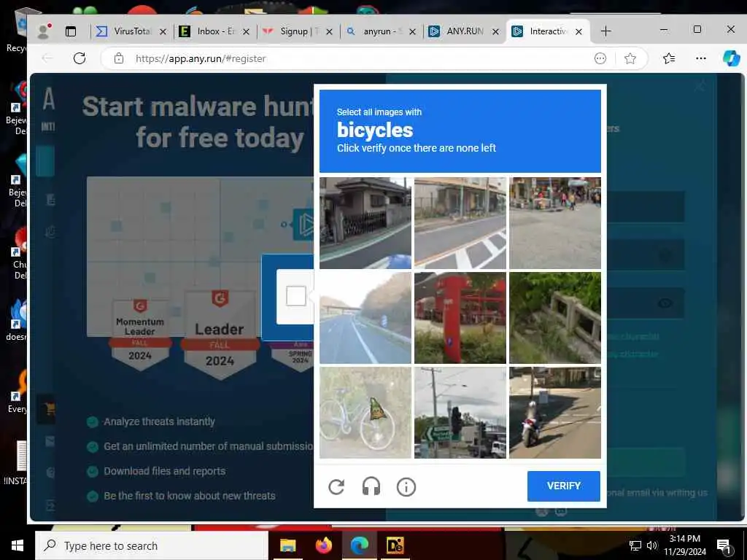747x560 pixels.
Task: Select captcha tile showing empty highway
Action: [365, 318]
